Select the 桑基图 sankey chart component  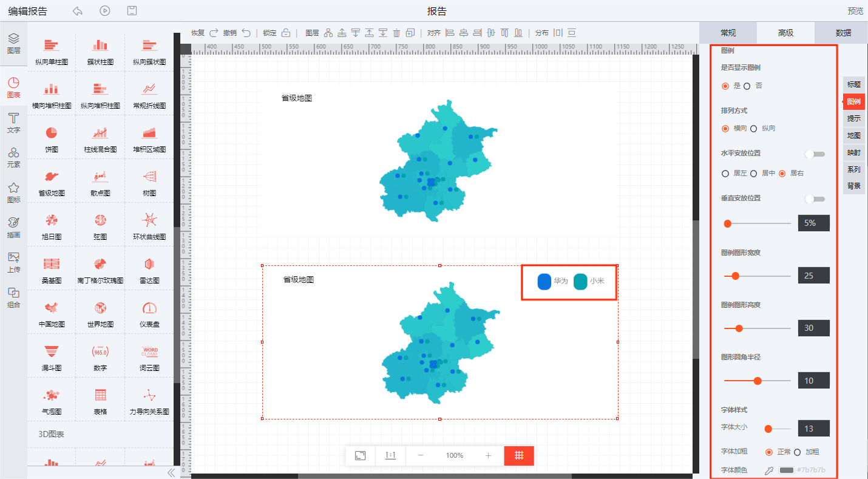52,270
